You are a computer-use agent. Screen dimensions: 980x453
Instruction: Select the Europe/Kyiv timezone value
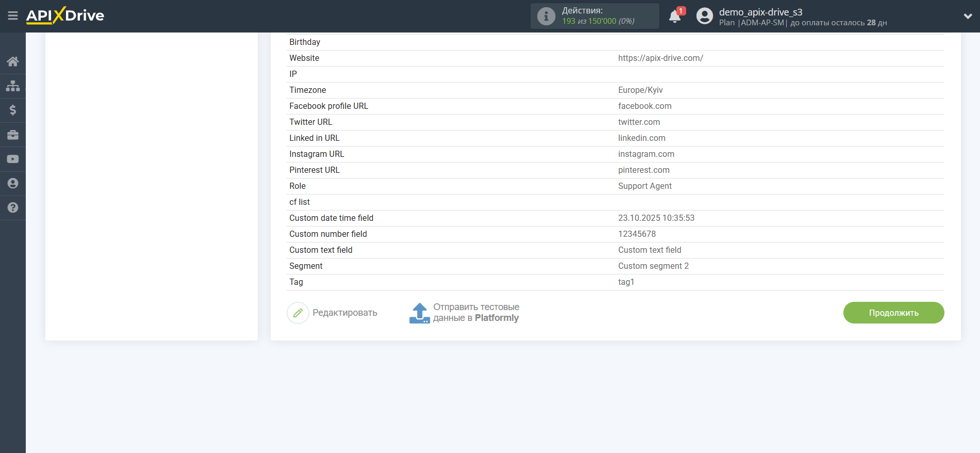coord(640,90)
